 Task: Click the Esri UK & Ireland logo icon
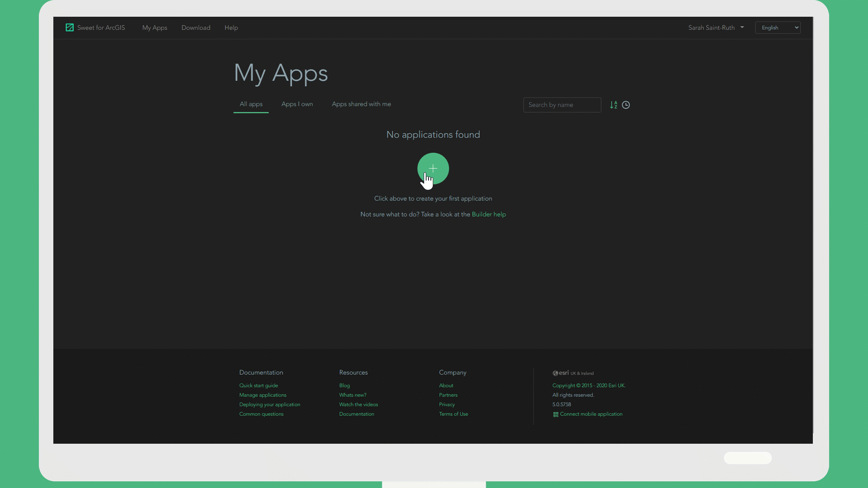(555, 373)
